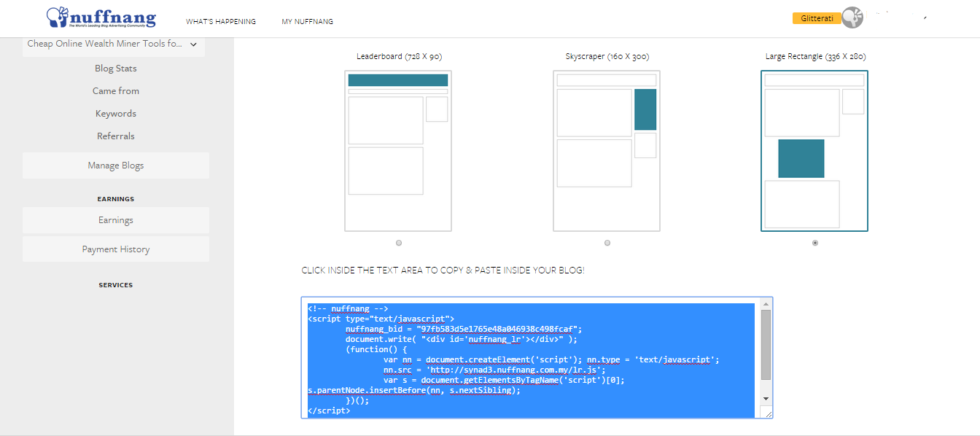Screen dimensions: 980x436
Task: Click the code area scroll-down arrow
Action: click(x=766, y=399)
